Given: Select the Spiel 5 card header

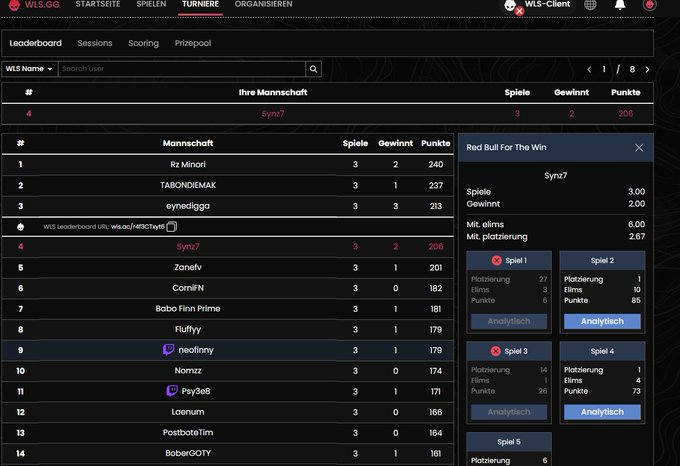Looking at the screenshot, I should click(x=509, y=442).
